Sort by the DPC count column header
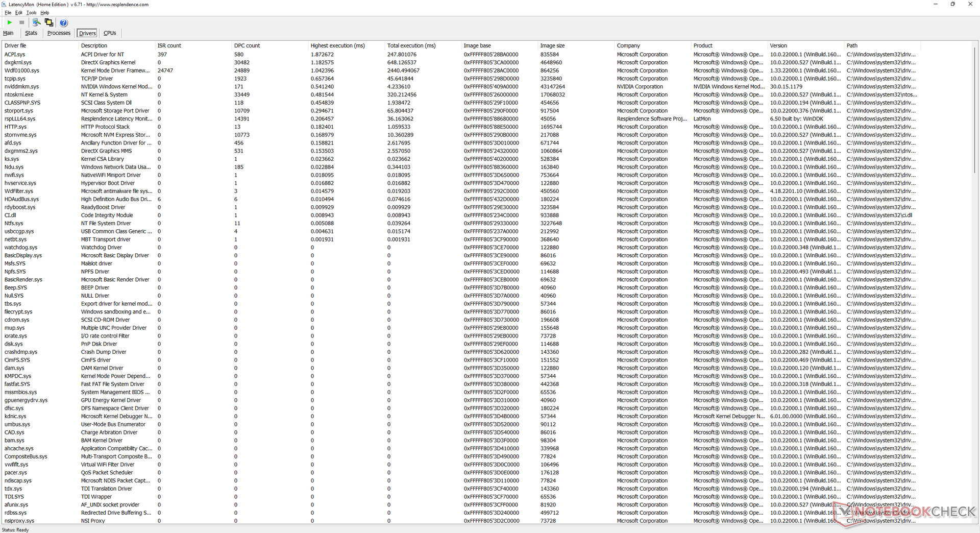 [247, 45]
